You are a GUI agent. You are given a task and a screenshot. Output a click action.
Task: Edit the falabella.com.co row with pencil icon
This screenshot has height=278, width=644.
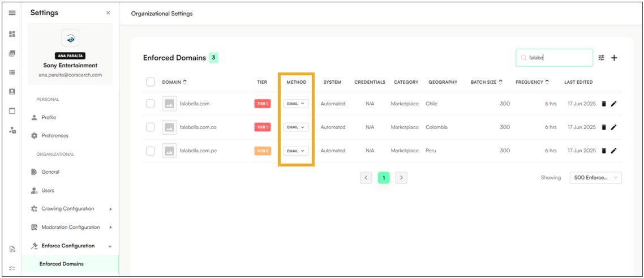coord(613,127)
